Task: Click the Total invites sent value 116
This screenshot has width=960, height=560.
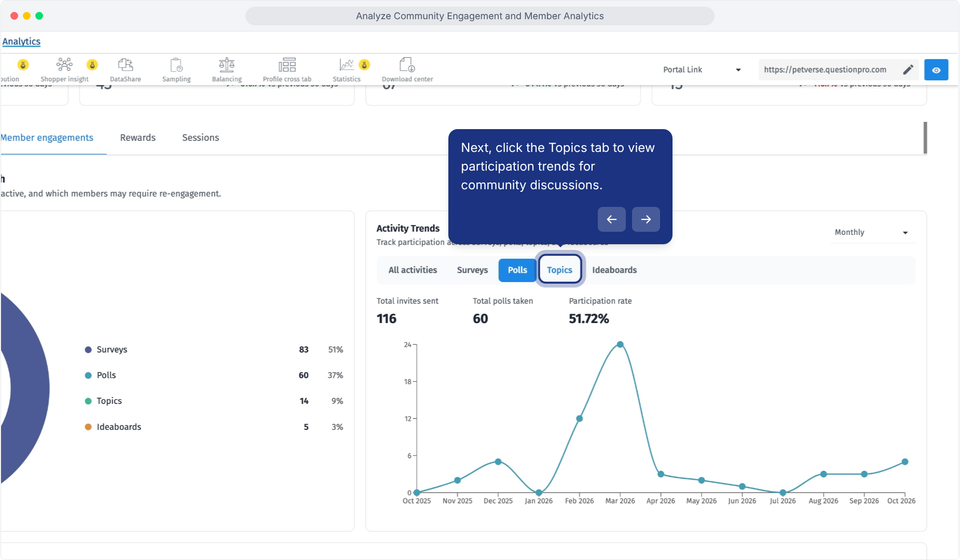Action: click(x=387, y=319)
